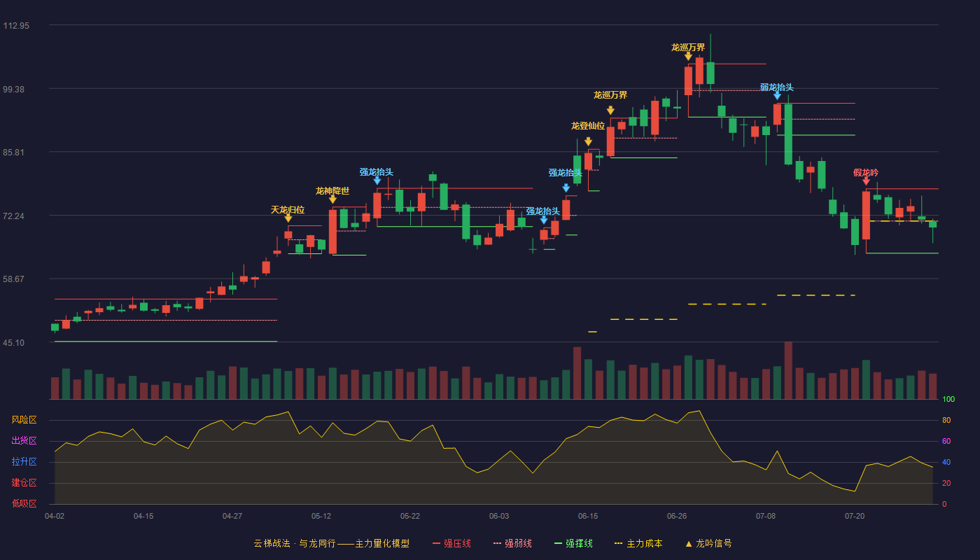
Task: Click the 04-02 date label
Action: [x=55, y=516]
